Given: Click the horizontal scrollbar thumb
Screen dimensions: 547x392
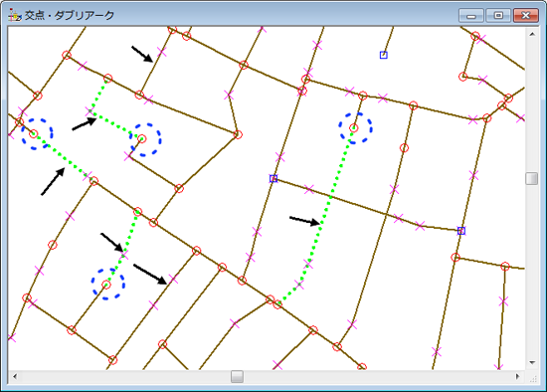Looking at the screenshot, I should 238,377.
